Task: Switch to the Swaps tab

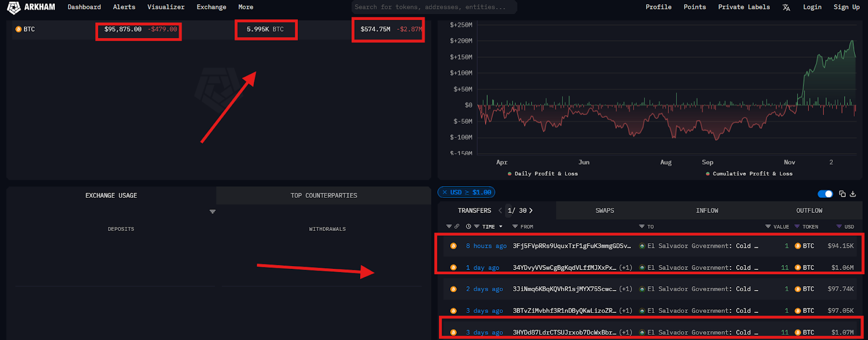Action: click(x=605, y=211)
